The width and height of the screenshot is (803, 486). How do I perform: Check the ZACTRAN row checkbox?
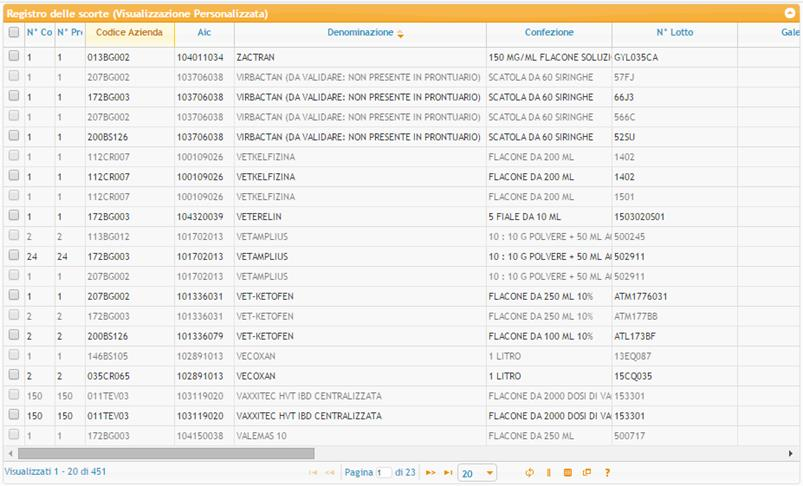click(x=14, y=56)
